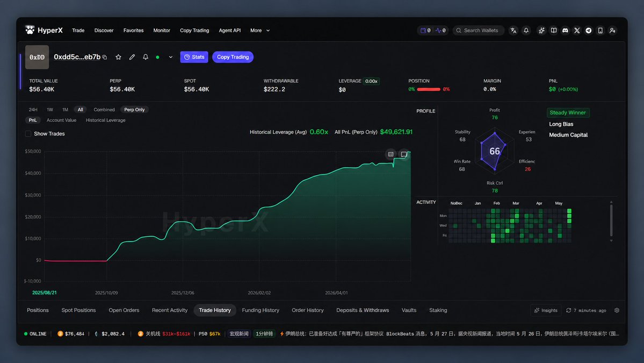Switch to Recent Activity tab
Viewport: 644px width, 363px height.
[x=170, y=310]
